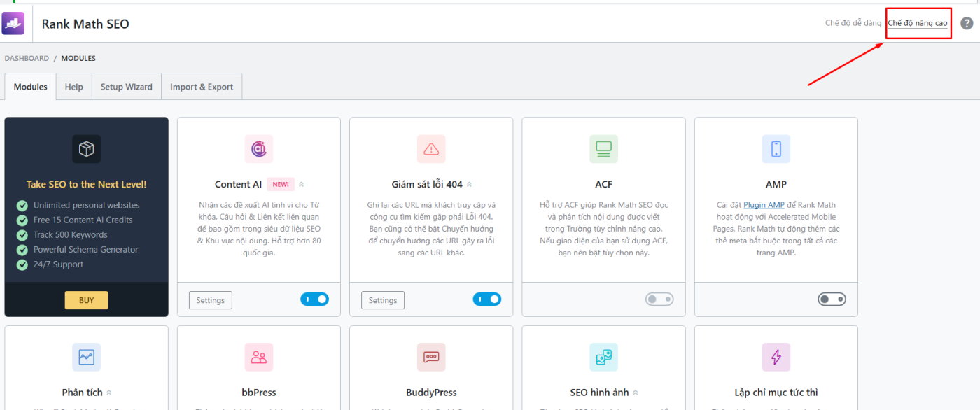Enable the AMP module switch

click(x=832, y=299)
